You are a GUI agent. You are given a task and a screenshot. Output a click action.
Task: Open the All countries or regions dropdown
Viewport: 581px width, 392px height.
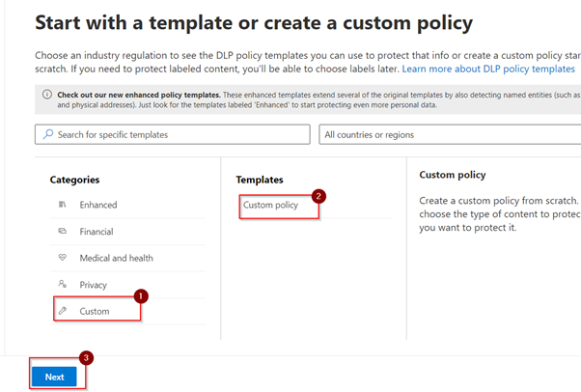(449, 134)
